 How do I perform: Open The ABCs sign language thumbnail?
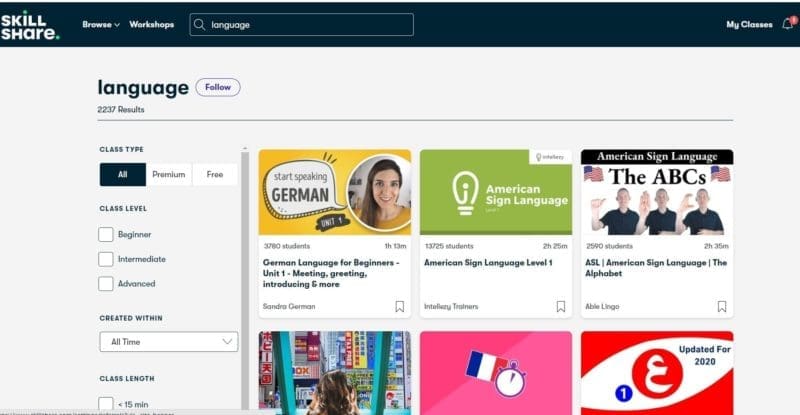[657, 192]
